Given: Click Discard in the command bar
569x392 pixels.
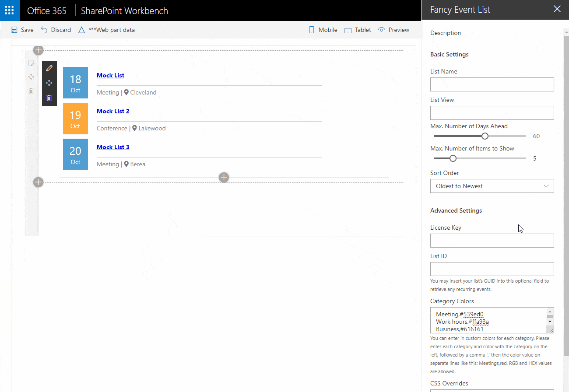Looking at the screenshot, I should point(56,30).
